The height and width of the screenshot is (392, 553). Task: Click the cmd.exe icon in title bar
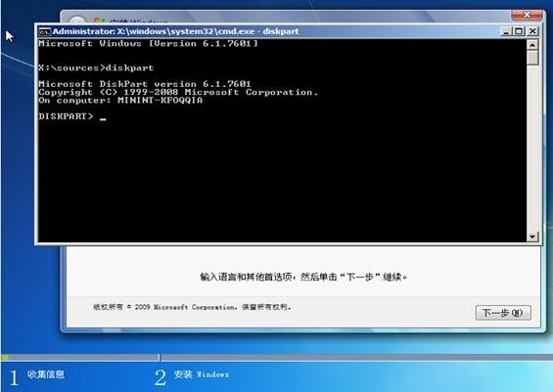(44, 31)
